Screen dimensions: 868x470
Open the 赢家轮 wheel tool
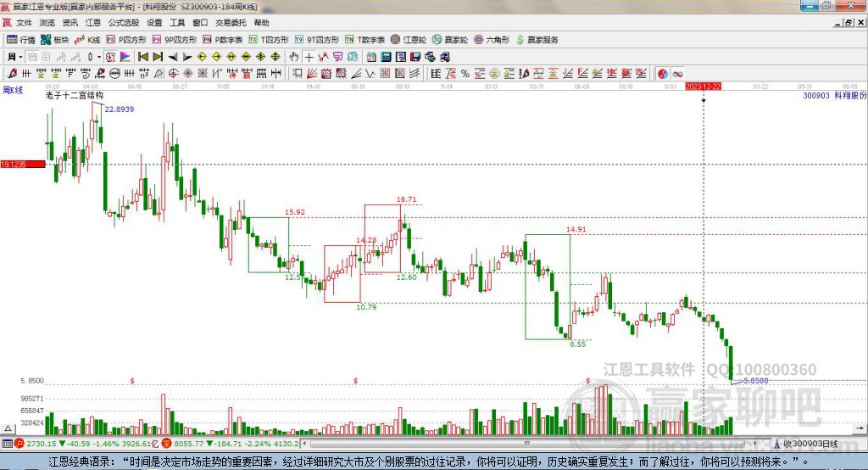pyautogui.click(x=450, y=40)
